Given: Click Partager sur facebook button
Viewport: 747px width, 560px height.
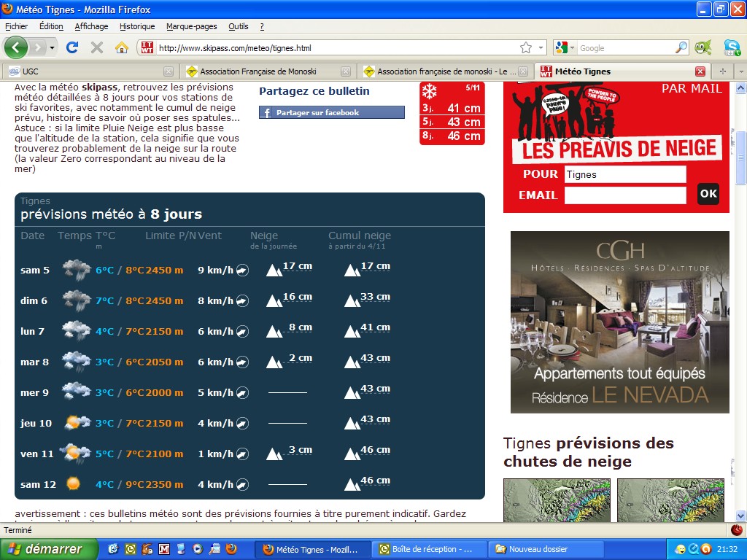Looking at the screenshot, I should click(x=332, y=112).
